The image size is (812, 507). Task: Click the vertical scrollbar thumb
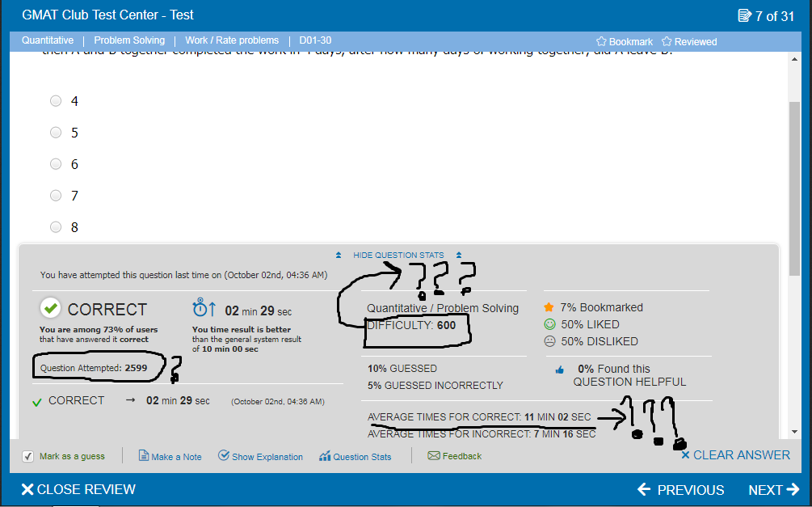(794, 188)
